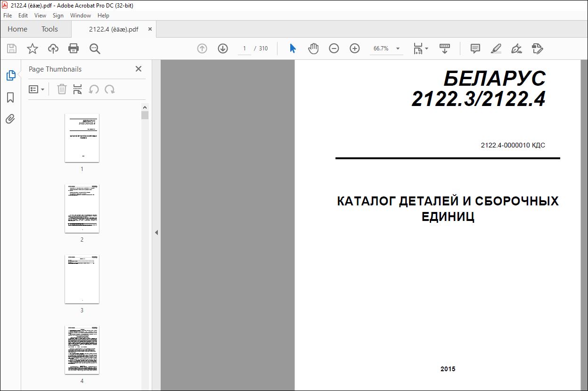
Task: Click the insert page break icon
Action: click(x=78, y=90)
